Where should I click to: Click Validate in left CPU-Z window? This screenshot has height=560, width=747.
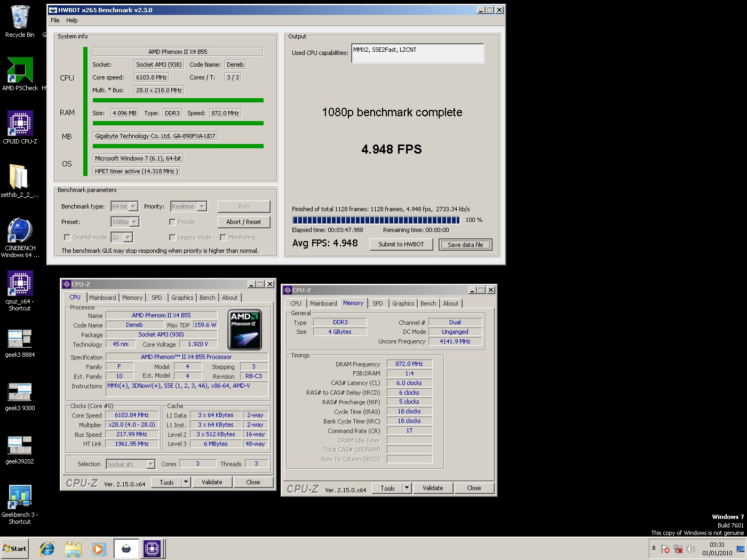[212, 482]
